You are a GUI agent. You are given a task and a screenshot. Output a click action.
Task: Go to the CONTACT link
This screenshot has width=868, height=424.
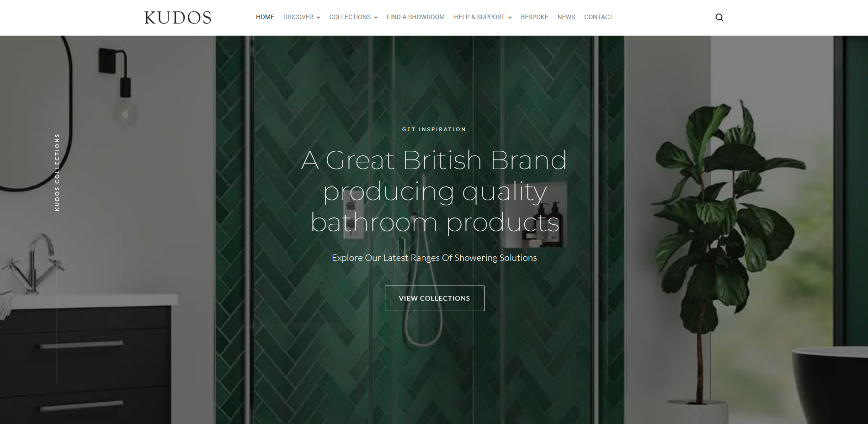[598, 17]
